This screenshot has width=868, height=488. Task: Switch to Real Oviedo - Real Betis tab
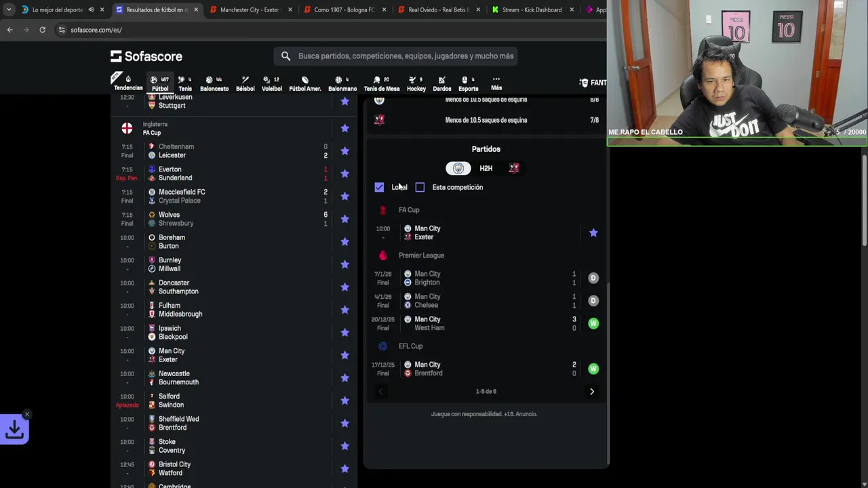tap(438, 10)
